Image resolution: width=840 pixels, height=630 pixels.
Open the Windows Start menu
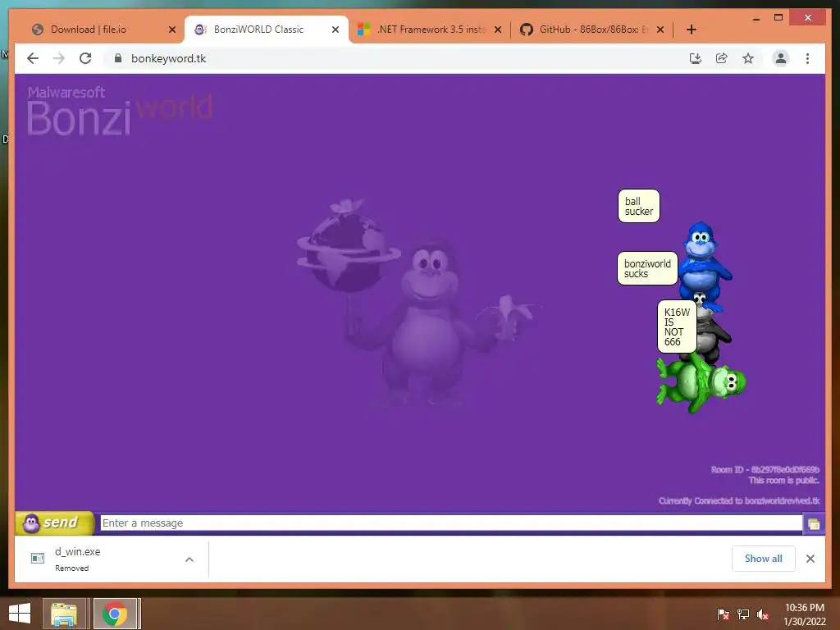[x=20, y=614]
